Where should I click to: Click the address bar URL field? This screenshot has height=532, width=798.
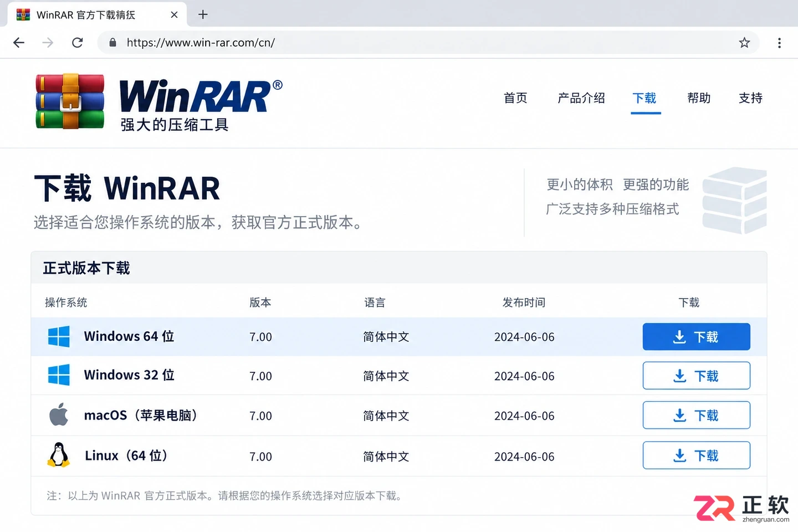[428, 43]
